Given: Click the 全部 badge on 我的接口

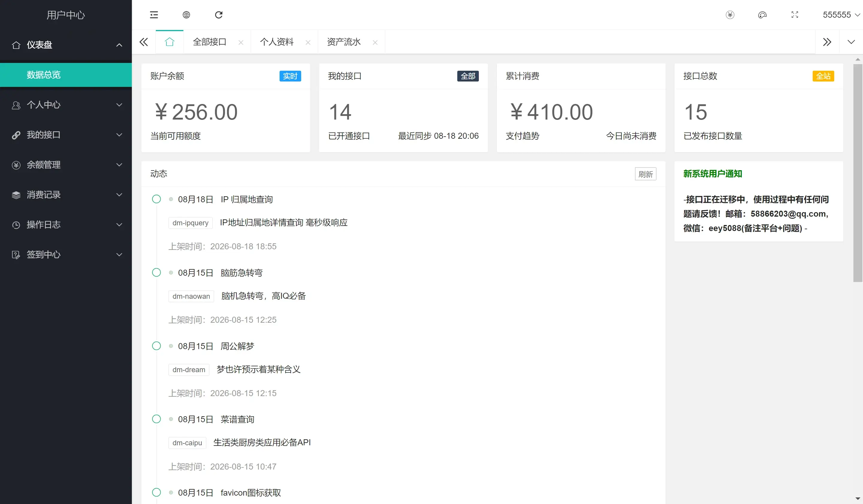Looking at the screenshot, I should pyautogui.click(x=468, y=76).
